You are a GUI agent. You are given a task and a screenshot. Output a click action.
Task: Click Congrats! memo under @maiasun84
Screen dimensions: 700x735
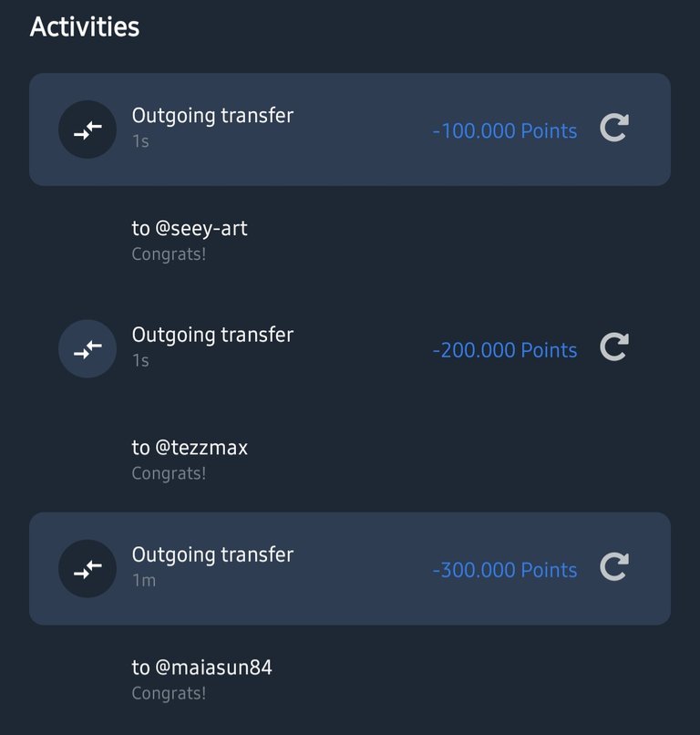point(169,693)
